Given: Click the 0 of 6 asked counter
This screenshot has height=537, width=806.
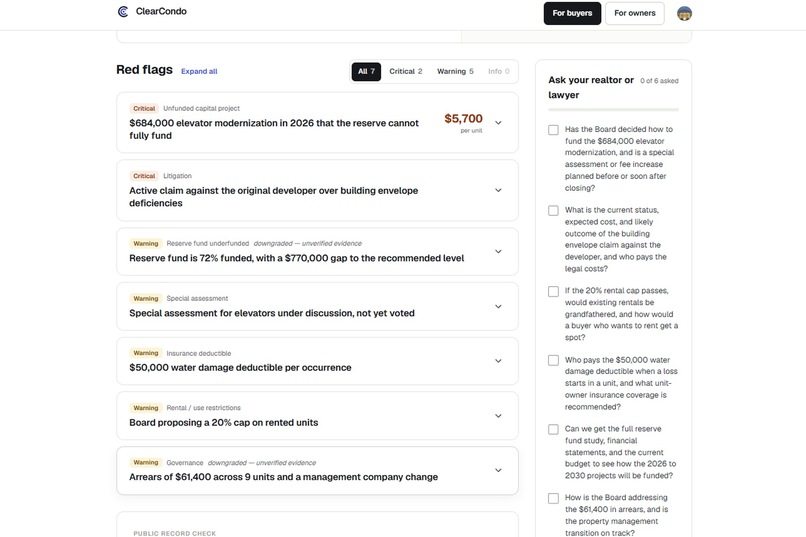Looking at the screenshot, I should [659, 81].
